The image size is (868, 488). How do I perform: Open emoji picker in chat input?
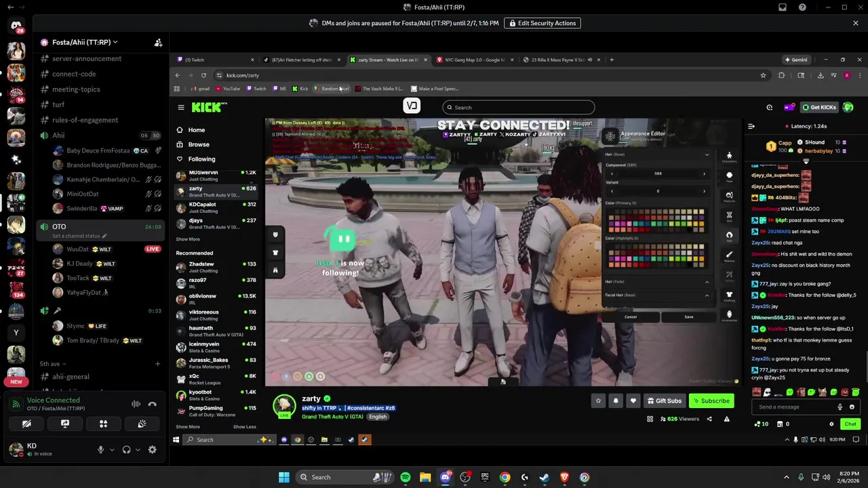pyautogui.click(x=852, y=407)
